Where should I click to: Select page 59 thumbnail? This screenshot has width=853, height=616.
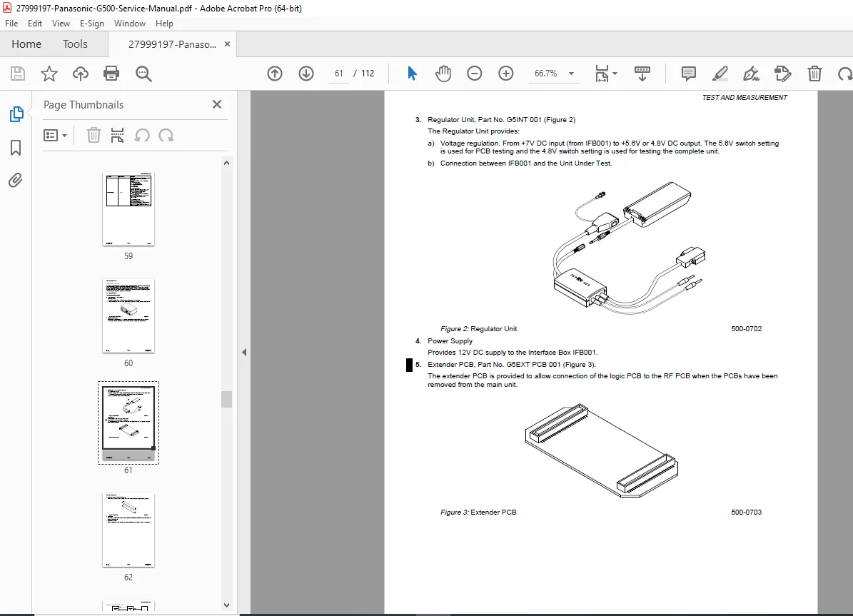pyautogui.click(x=128, y=209)
